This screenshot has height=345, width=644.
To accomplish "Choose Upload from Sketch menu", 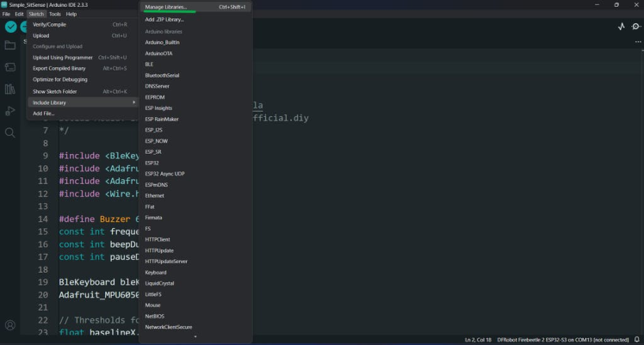I will click(x=82, y=35).
